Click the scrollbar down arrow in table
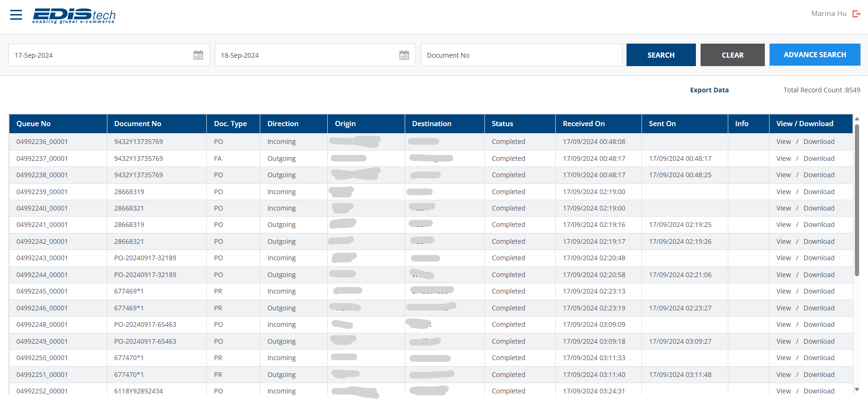868x407 pixels. [x=857, y=389]
